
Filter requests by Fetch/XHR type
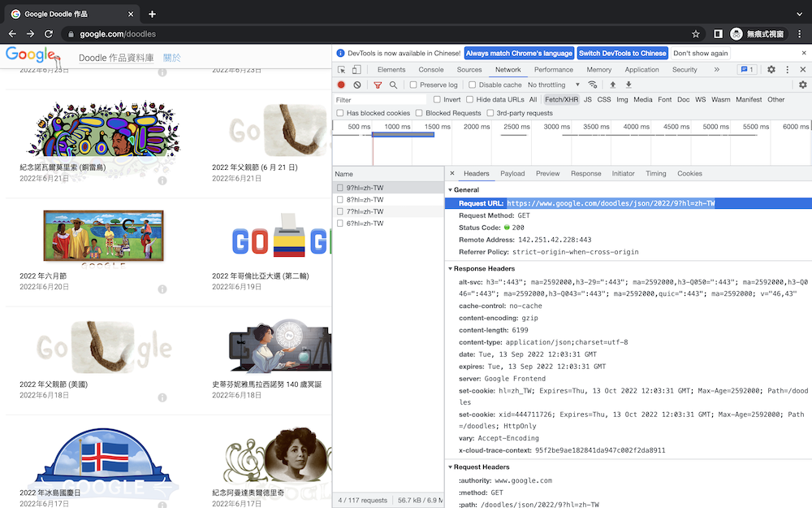(x=561, y=99)
